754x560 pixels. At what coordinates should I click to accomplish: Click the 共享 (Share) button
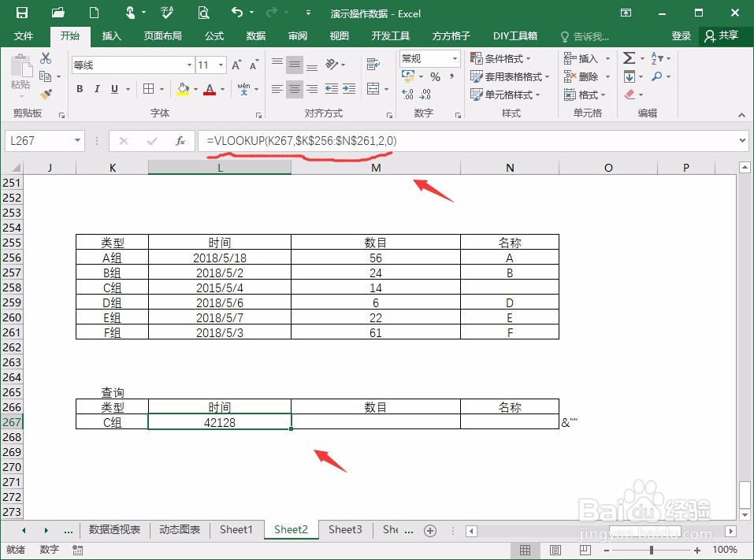724,35
